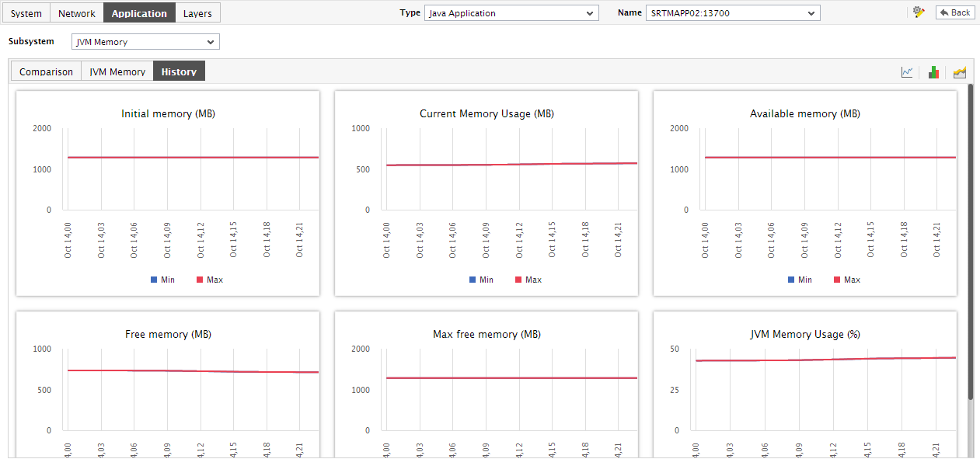Click the Max free memory (MB) chart title
Image resolution: width=980 pixels, height=459 pixels.
point(487,334)
